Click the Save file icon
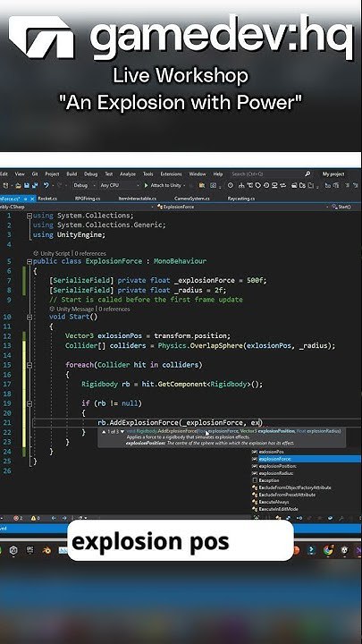 click(28, 186)
